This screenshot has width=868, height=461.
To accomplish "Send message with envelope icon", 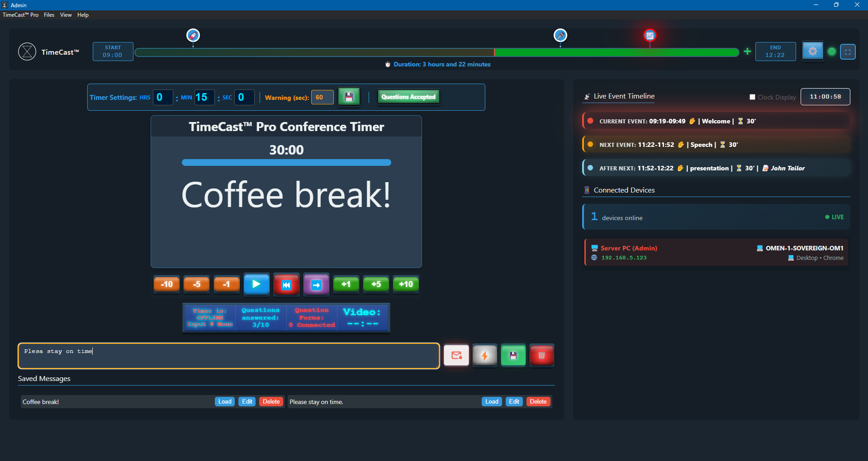I will 456,356.
